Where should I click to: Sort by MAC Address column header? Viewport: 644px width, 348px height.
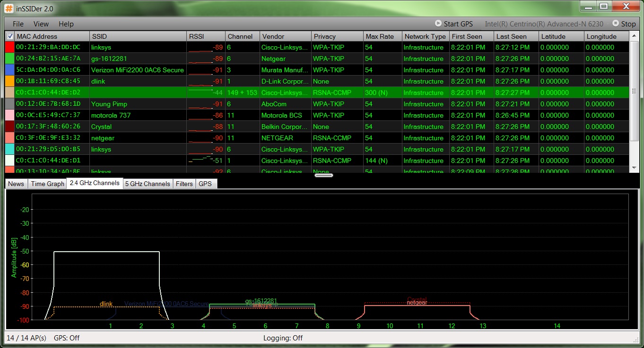pos(52,36)
